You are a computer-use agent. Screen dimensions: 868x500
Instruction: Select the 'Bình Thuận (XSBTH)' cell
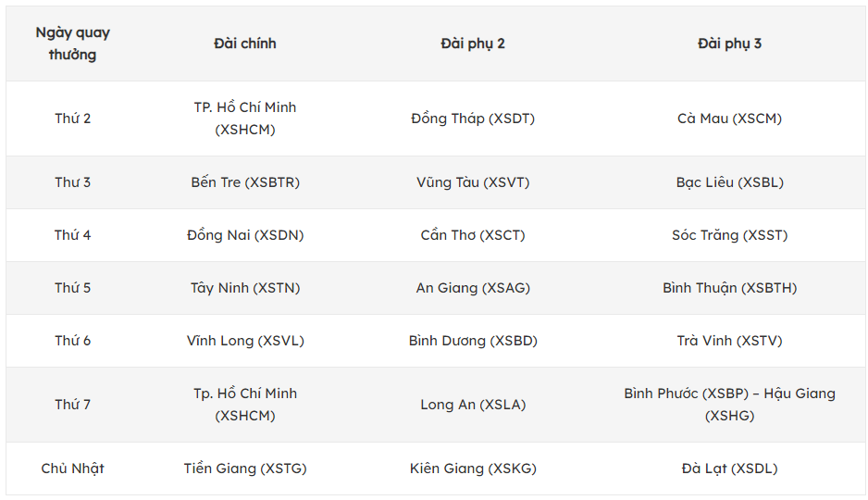click(x=729, y=288)
